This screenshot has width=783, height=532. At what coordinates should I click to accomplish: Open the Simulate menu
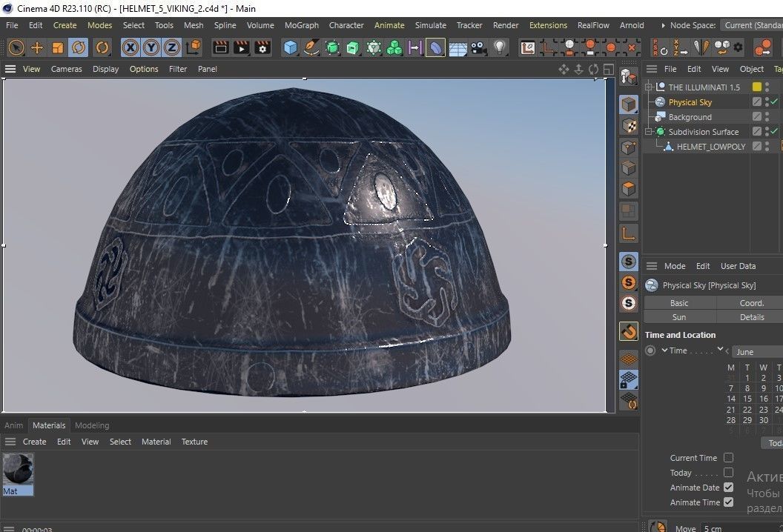[431, 25]
